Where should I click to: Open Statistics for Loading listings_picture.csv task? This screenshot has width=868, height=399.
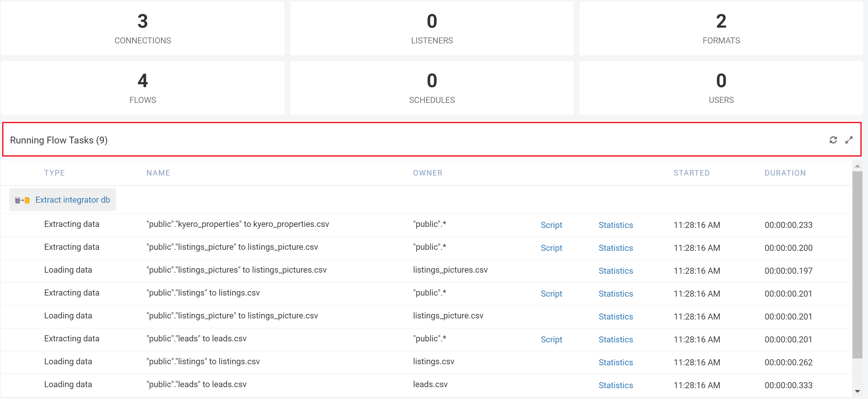pyautogui.click(x=616, y=317)
